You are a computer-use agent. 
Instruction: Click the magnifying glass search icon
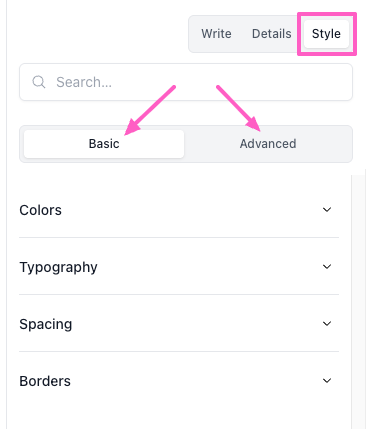pyautogui.click(x=39, y=82)
